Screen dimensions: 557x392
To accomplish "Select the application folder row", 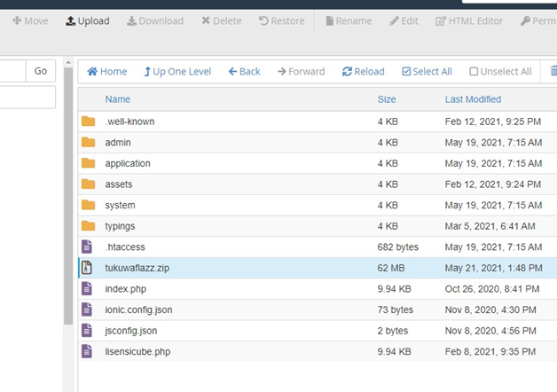I will tap(128, 163).
